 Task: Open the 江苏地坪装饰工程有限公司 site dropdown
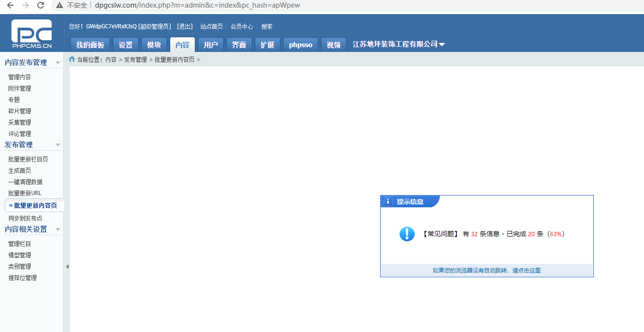tap(442, 45)
